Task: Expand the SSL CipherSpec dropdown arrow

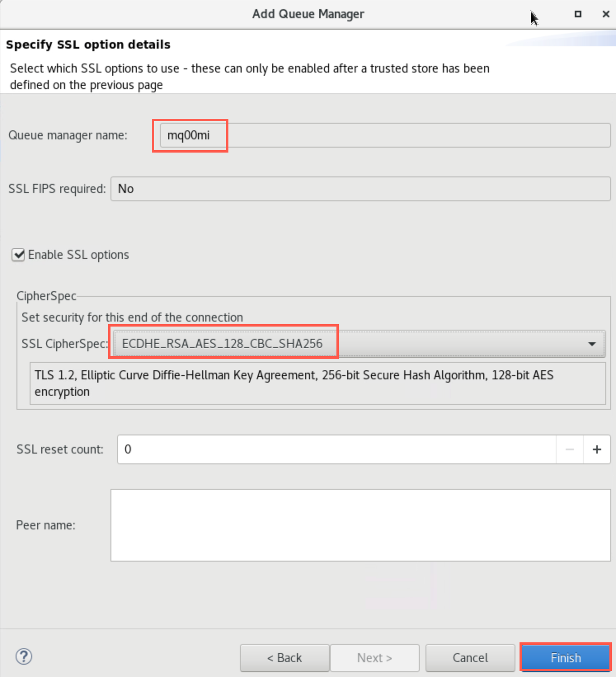Action: point(592,344)
